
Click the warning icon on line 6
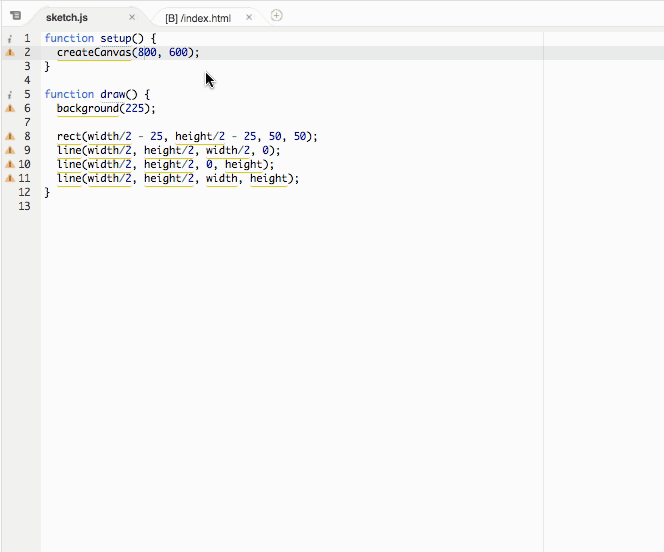(x=10, y=108)
